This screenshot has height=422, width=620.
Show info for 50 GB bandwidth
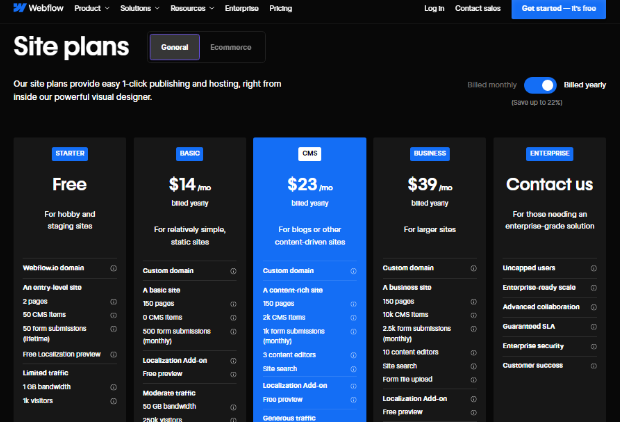233,407
